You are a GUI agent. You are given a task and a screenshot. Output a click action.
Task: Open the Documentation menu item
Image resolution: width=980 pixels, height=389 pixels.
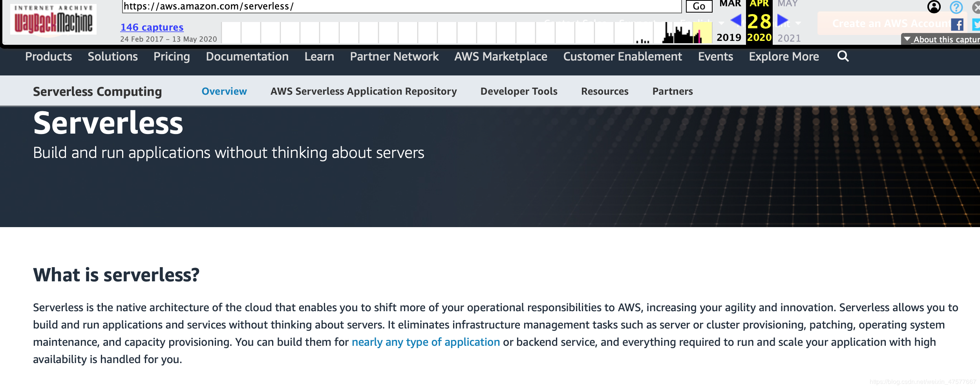(247, 57)
